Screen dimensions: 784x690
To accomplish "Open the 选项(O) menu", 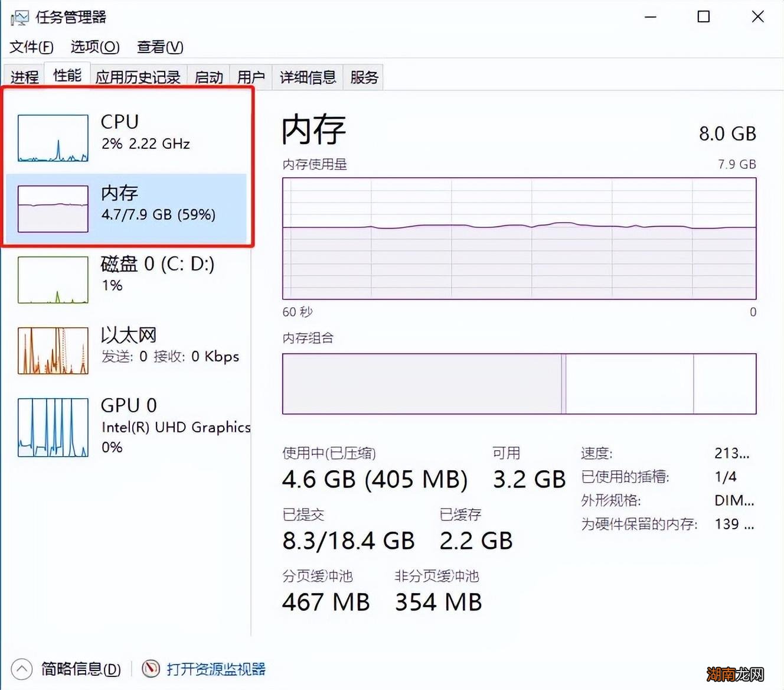I will 95,47.
